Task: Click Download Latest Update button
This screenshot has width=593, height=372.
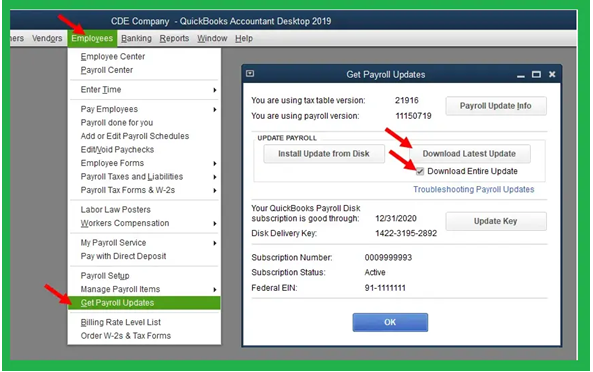Action: 469,154
